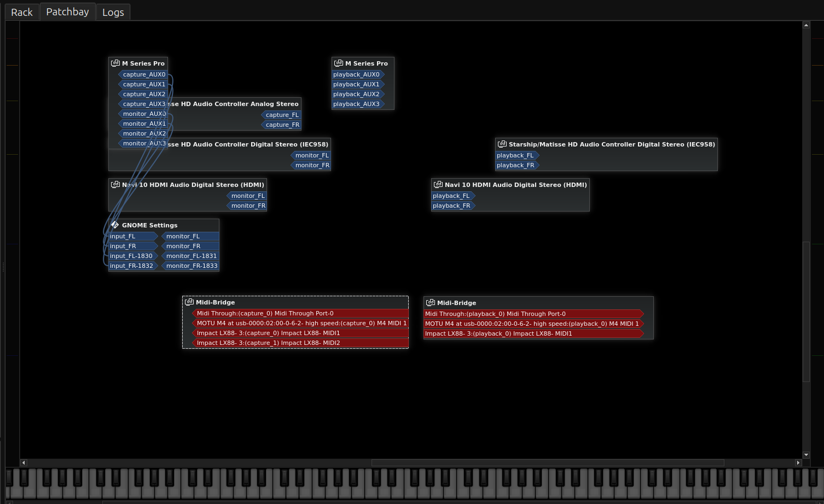Click the Navi 10 HDMI monitor group icon
Screen dimensions: 824x504
pos(115,185)
